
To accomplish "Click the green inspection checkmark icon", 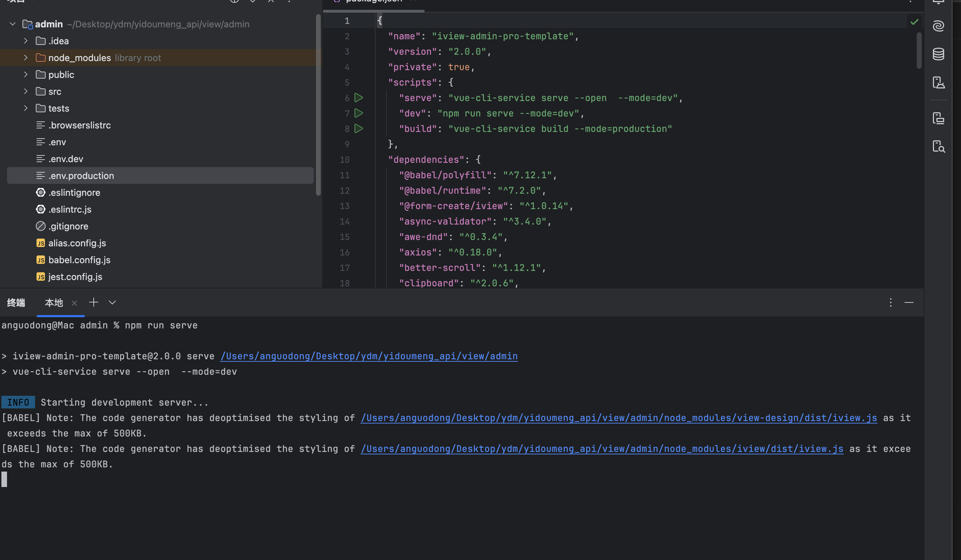I will click(x=914, y=22).
